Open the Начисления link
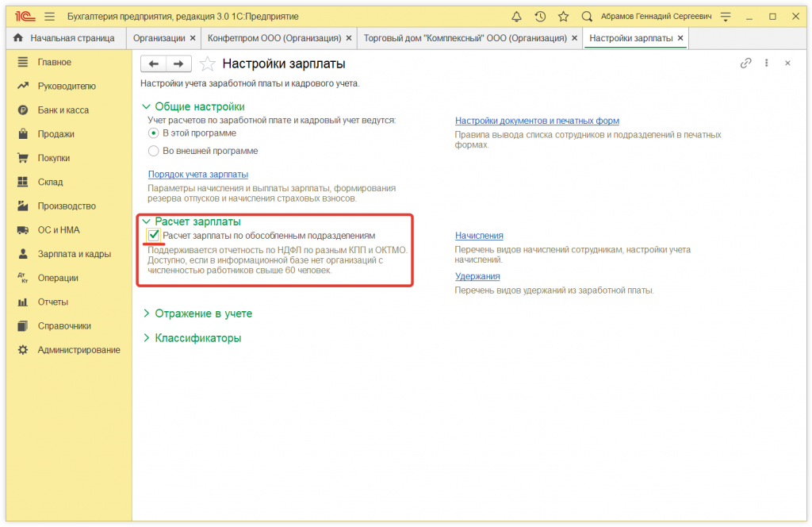Screen dimensions: 812x527 (479, 236)
